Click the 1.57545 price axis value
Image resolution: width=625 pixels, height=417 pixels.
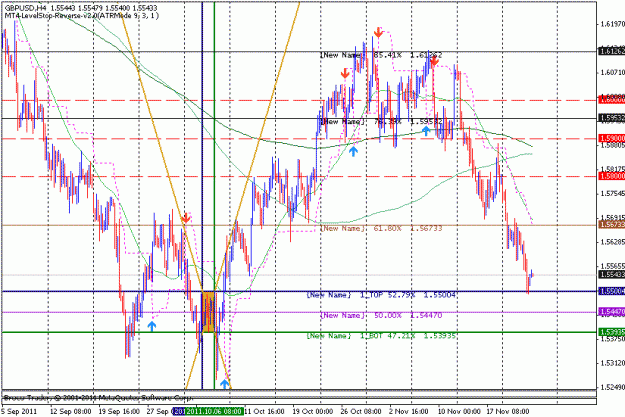[x=613, y=194]
